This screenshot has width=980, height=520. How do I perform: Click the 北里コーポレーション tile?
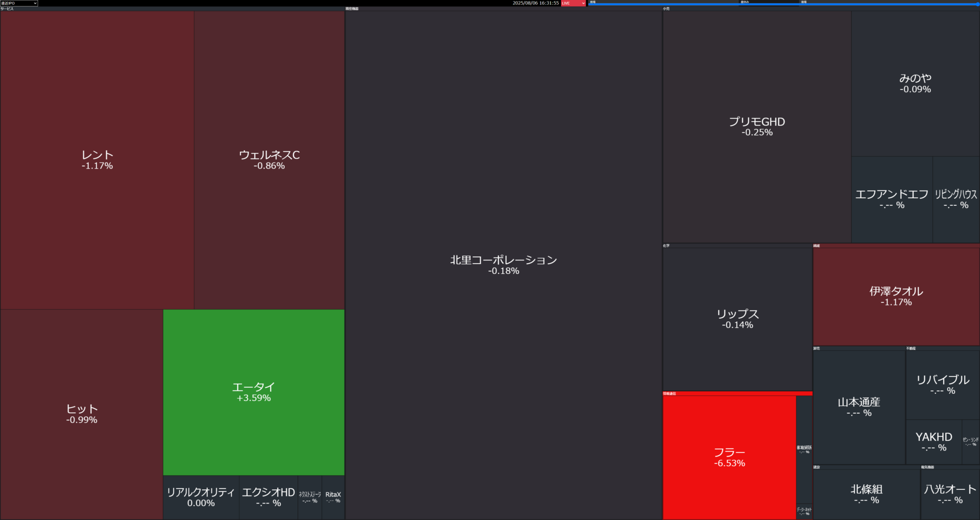click(504, 265)
